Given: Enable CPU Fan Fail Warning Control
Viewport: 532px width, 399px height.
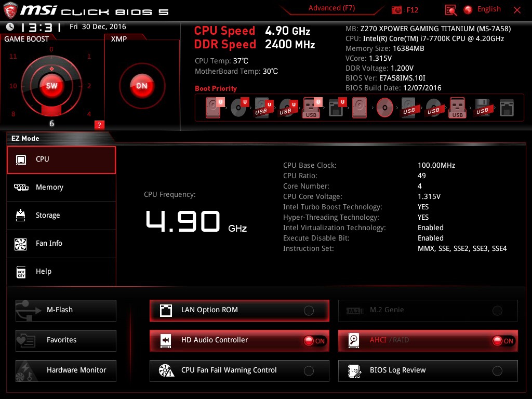Looking at the screenshot, I should point(309,371).
